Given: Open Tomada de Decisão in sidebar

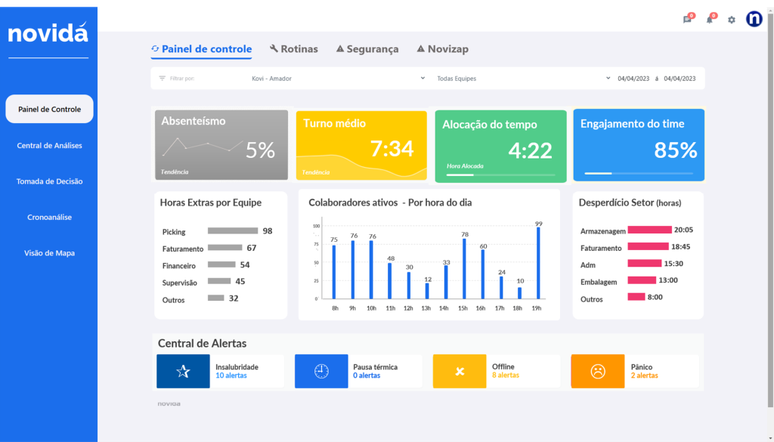Looking at the screenshot, I should (49, 181).
